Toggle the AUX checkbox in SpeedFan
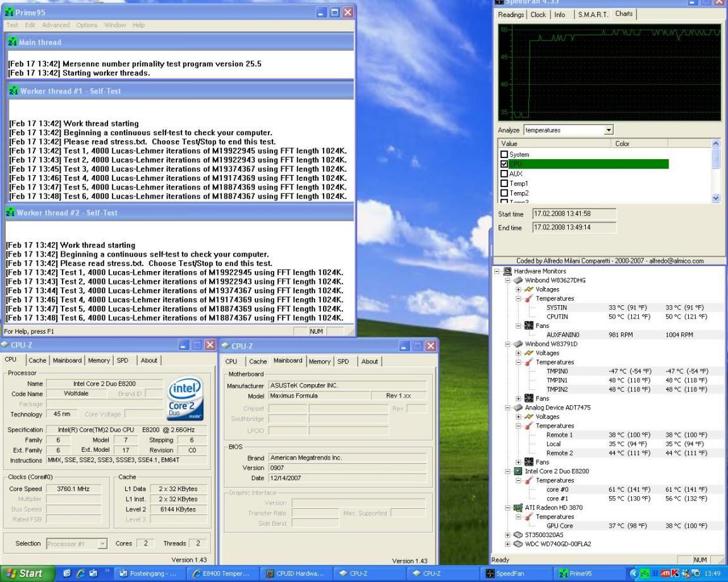The image size is (728, 582). coord(504,174)
